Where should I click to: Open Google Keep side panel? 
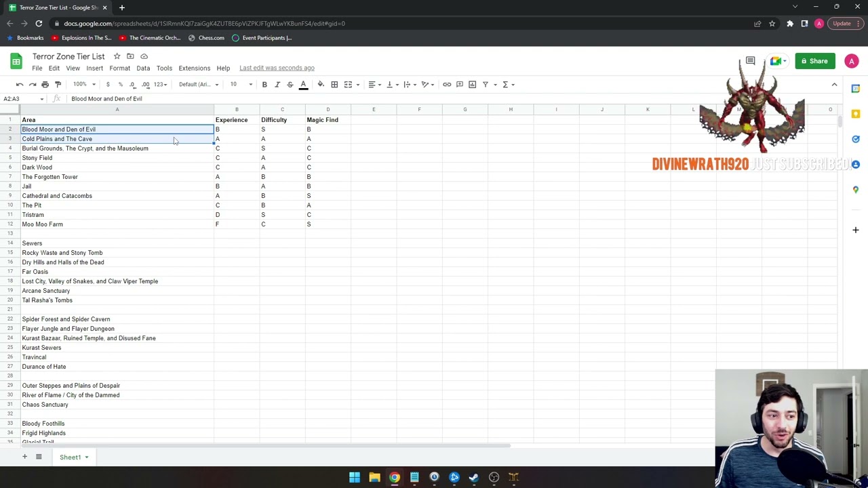(856, 114)
